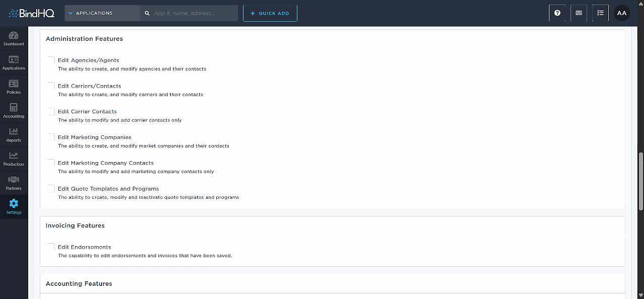Open Settings gear in sidebar

[14, 206]
